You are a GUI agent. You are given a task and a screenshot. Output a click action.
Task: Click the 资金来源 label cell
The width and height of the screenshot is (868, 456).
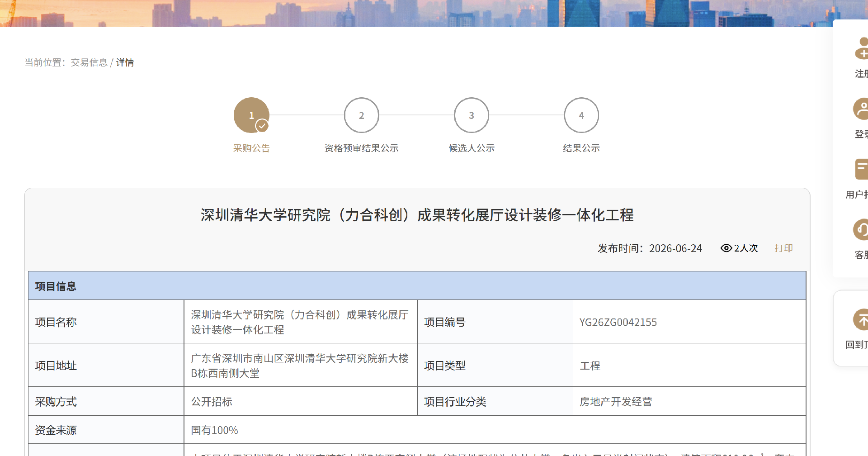coord(106,430)
